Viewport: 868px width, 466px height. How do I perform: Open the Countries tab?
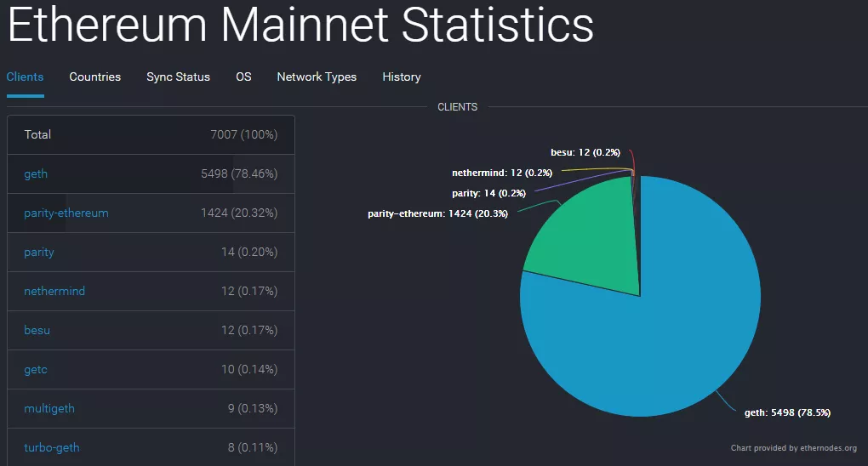coord(95,77)
